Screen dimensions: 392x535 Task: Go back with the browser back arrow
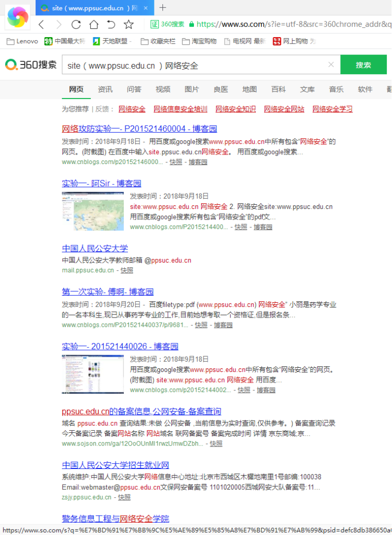41,24
